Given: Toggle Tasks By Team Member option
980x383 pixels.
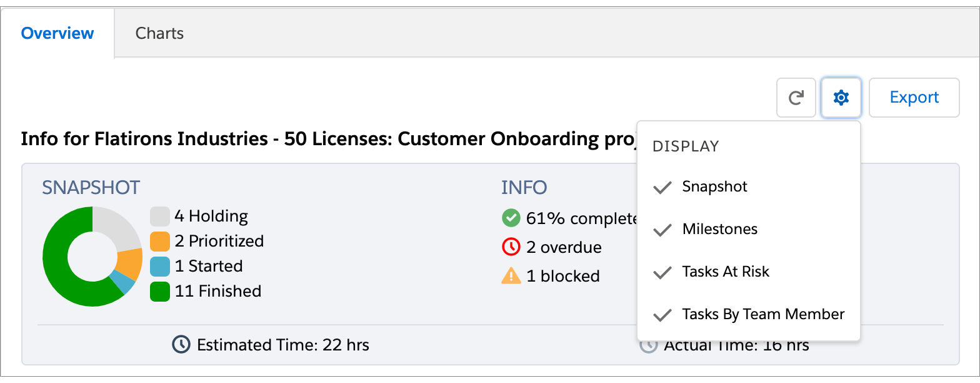Looking at the screenshot, I should tap(749, 314).
